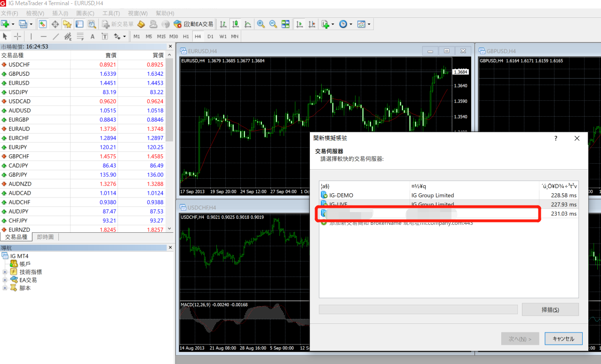Switch chart to candlestick style

click(x=236, y=24)
